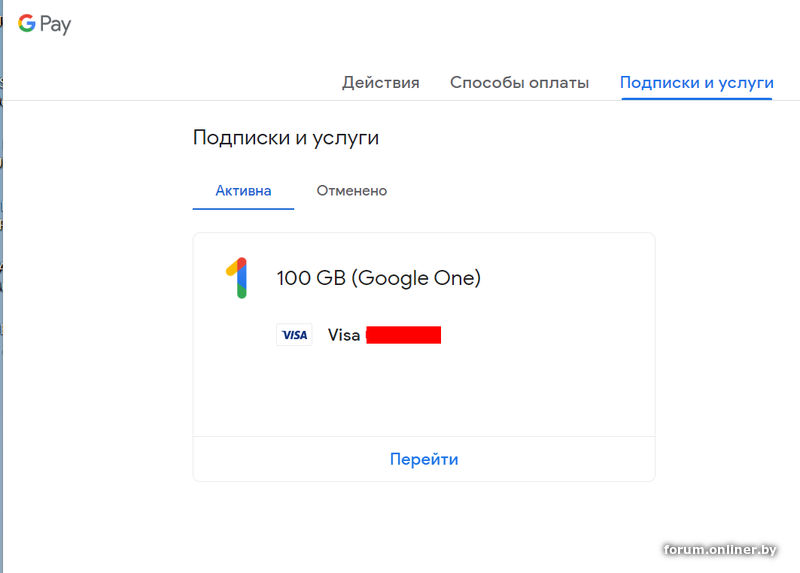Click the multicolored G letter in the logo
Image resolution: width=800 pixels, height=573 pixels.
pos(27,23)
